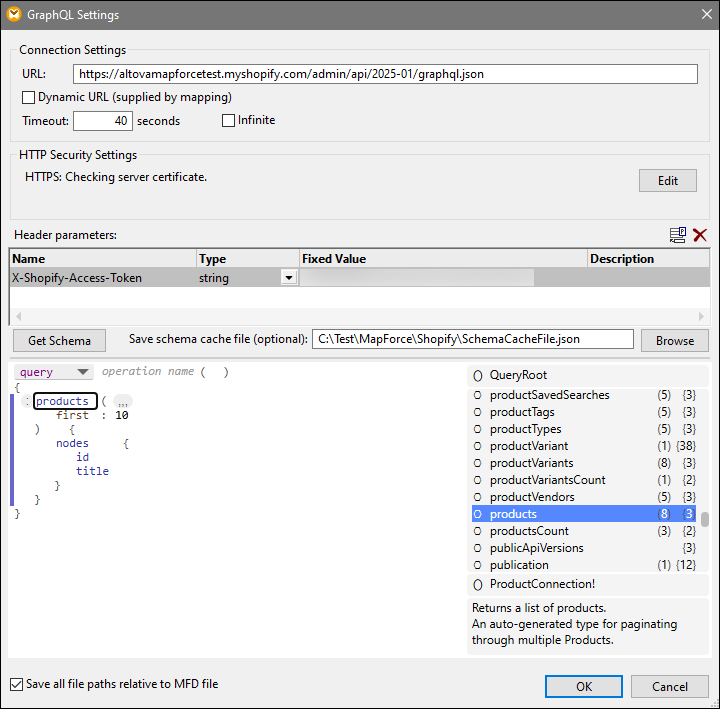
Task: Select productsCount in the schema list
Action: (529, 531)
